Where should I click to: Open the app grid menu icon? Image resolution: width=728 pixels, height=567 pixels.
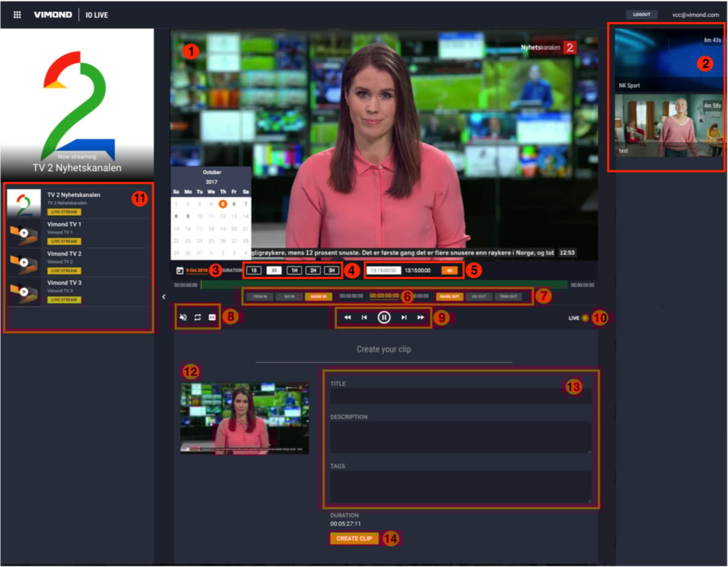tap(17, 15)
